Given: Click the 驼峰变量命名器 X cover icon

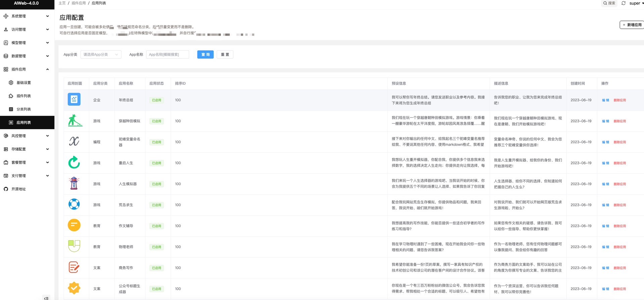Looking at the screenshot, I should pyautogui.click(x=74, y=142).
